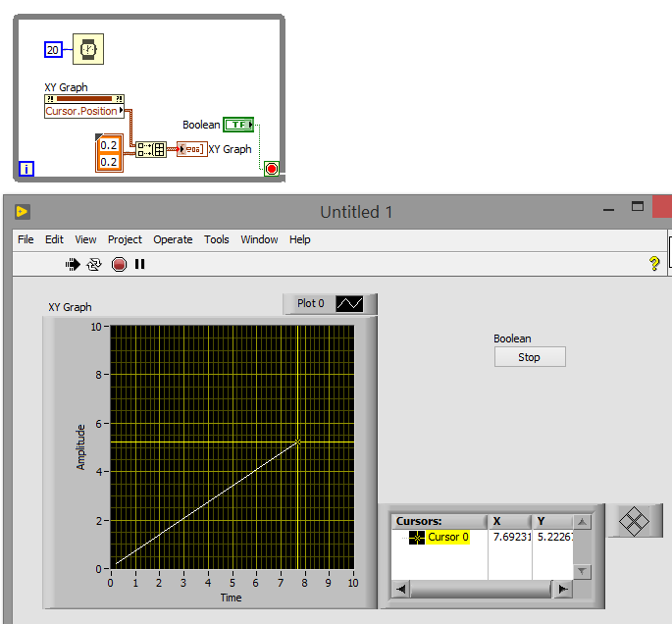The width and height of the screenshot is (672, 624).
Task: Open the Operate menu
Action: pyautogui.click(x=173, y=239)
